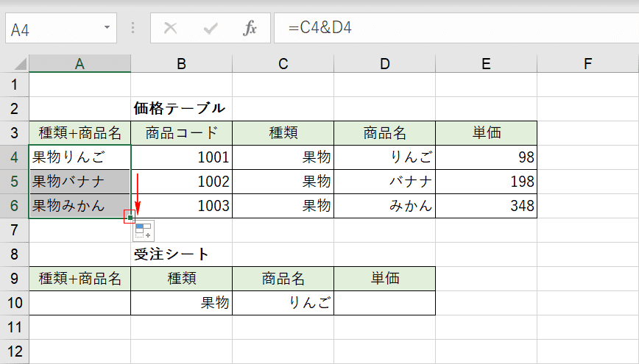Select empty cell A10 in order sheet
The image size is (639, 364).
[80, 303]
